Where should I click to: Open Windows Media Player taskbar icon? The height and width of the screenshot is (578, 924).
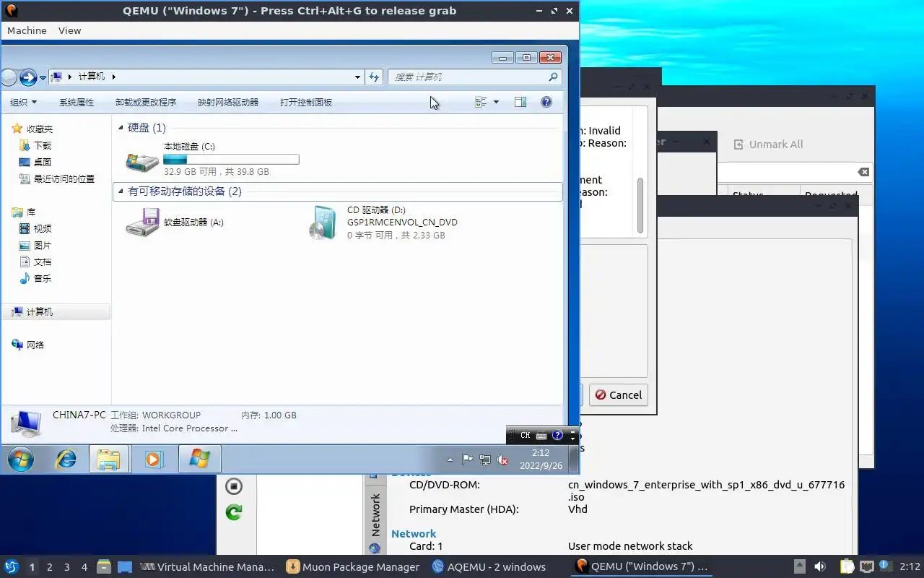coord(154,459)
